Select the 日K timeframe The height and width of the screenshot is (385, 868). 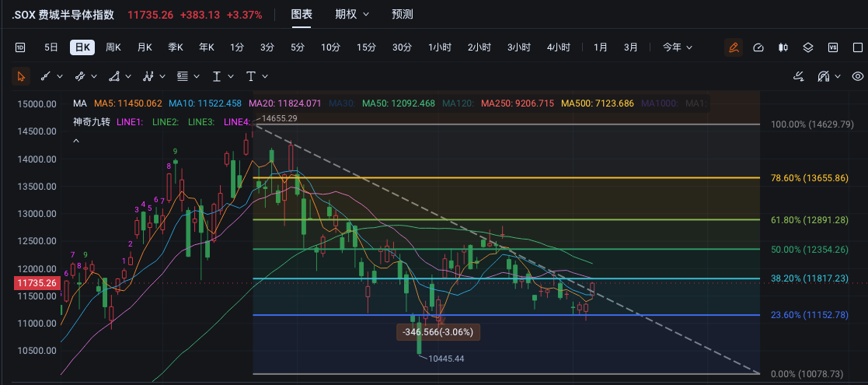(x=82, y=47)
